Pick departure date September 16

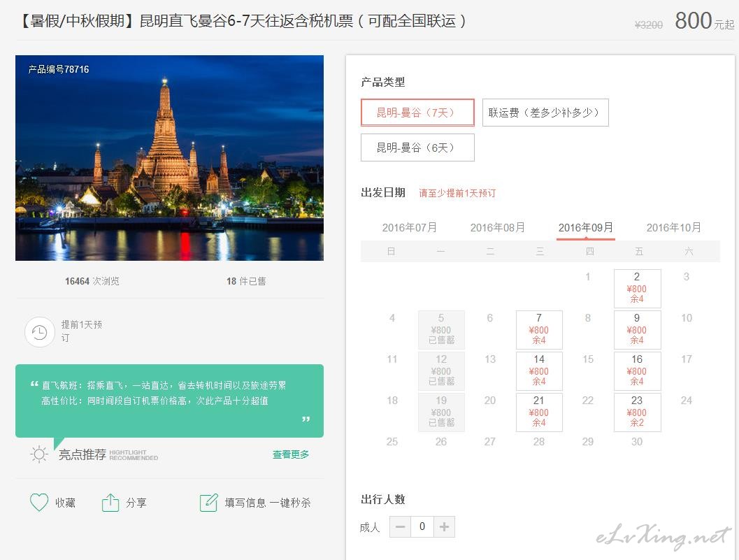(x=637, y=371)
